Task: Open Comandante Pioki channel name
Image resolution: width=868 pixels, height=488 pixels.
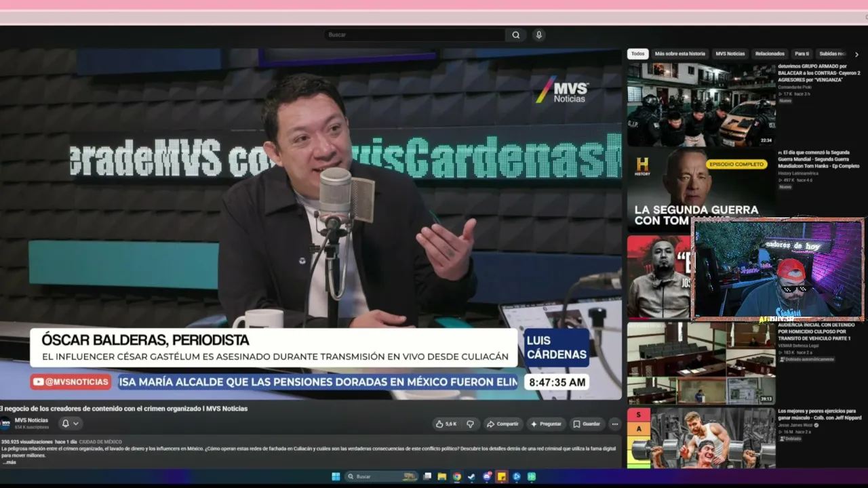Action: point(794,87)
